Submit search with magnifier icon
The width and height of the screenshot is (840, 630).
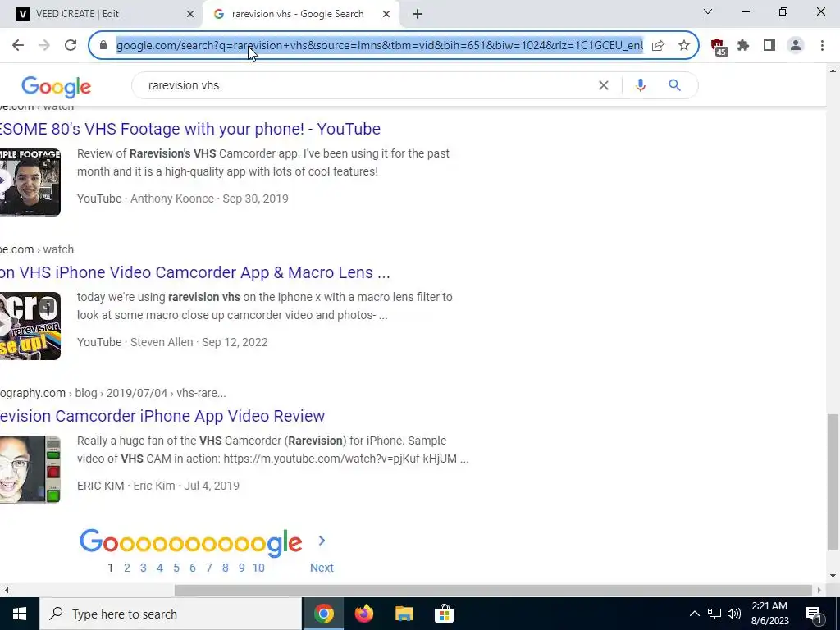pos(674,85)
